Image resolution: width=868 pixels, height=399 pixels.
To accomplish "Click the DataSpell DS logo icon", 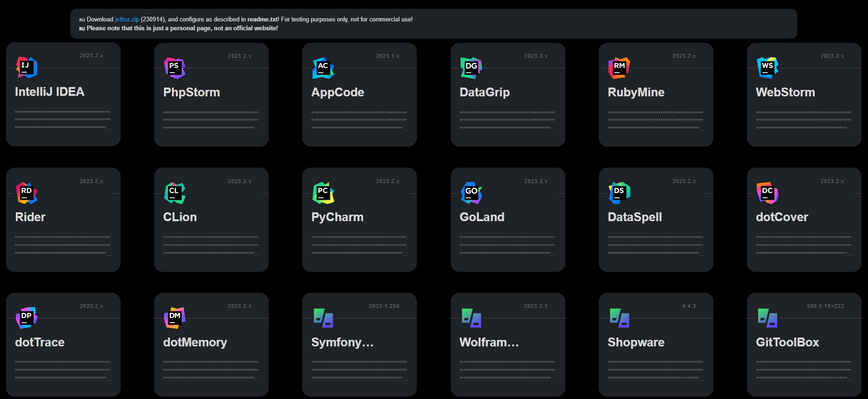I will click(x=619, y=193).
